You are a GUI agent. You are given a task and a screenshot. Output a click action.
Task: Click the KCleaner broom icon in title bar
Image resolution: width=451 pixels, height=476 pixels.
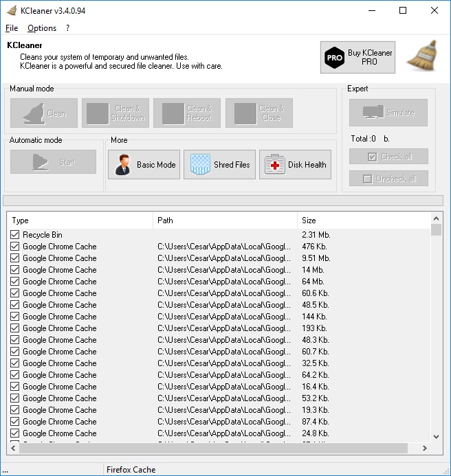tap(12, 10)
